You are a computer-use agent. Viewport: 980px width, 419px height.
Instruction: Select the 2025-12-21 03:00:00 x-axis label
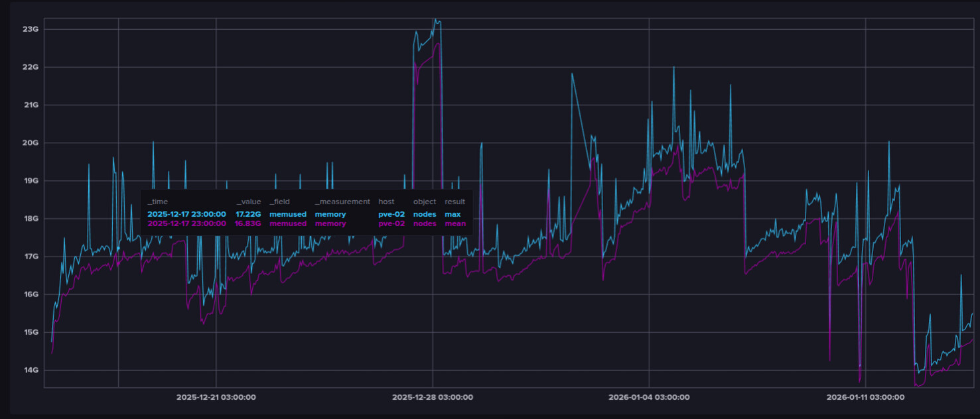[216, 398]
